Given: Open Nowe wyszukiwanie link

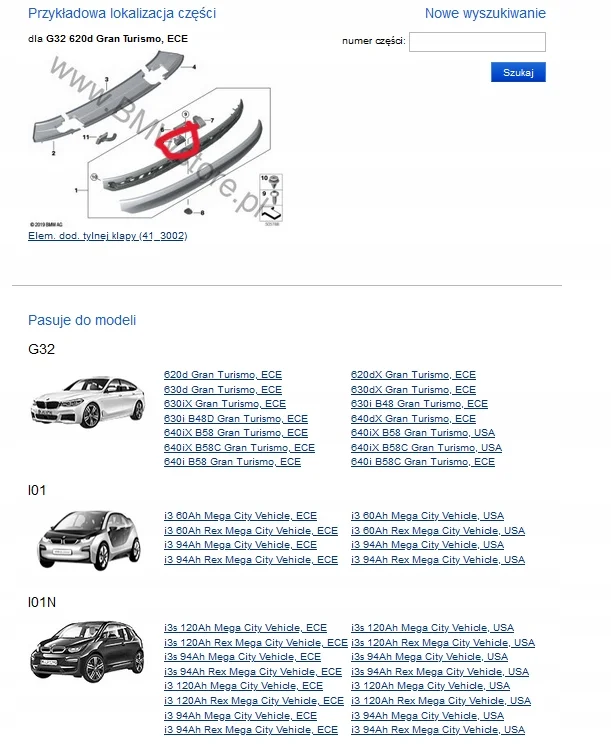Looking at the screenshot, I should [x=485, y=13].
